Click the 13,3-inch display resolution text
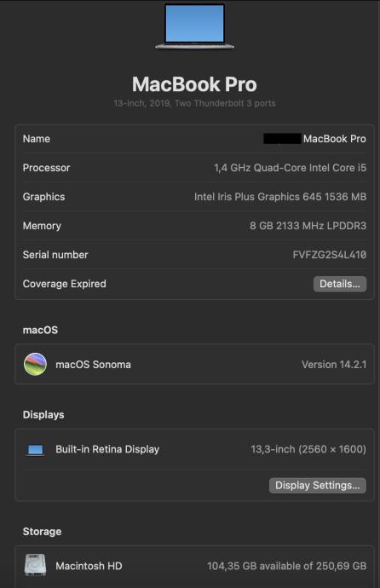The image size is (380, 588). 308,449
